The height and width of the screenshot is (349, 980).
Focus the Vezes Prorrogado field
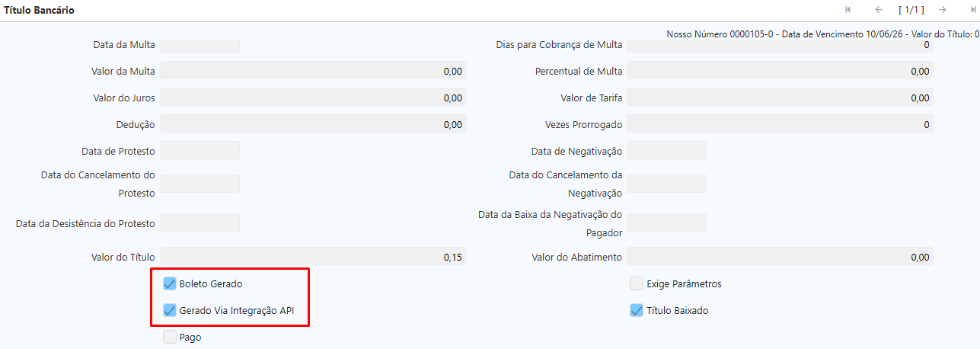click(780, 124)
